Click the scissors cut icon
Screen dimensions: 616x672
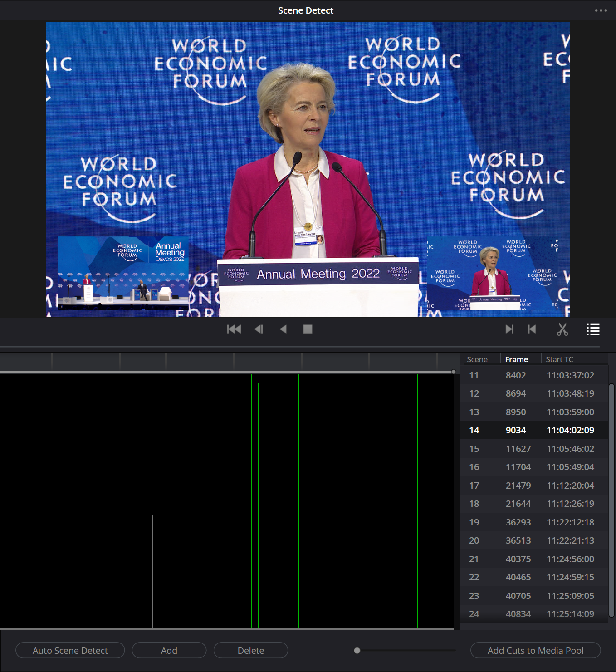pos(562,329)
